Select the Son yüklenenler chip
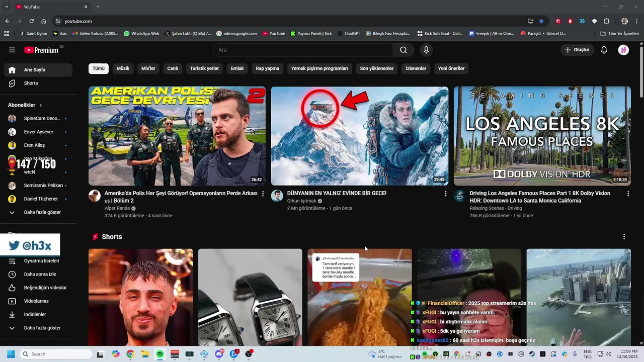Viewport: 644px width, 362px height. [x=377, y=68]
